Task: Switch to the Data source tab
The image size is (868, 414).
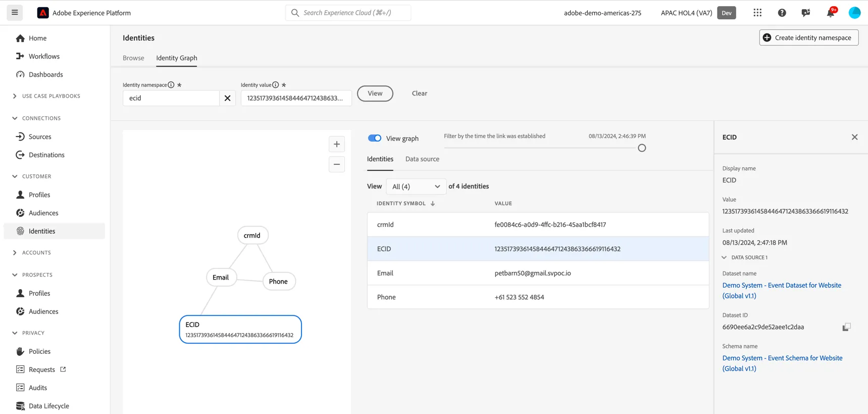Action: pos(422,159)
